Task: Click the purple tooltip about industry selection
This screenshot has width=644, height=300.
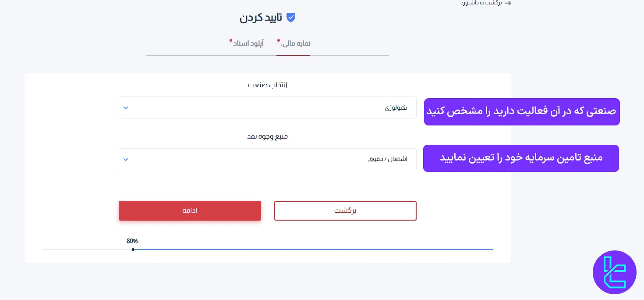Action: tap(522, 112)
